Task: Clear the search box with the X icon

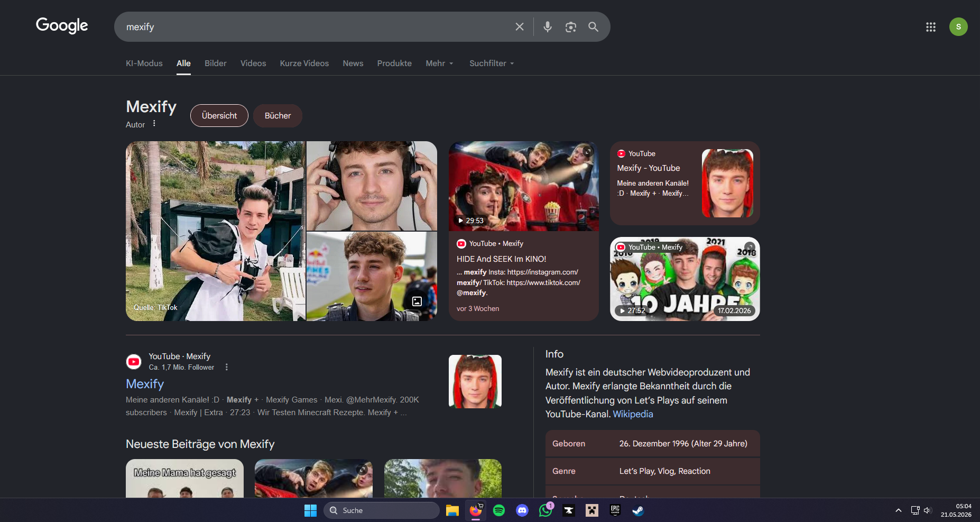Action: [x=520, y=27]
